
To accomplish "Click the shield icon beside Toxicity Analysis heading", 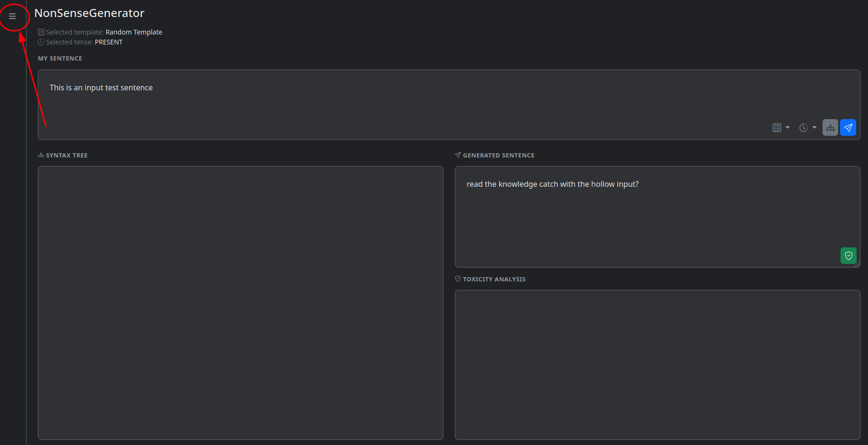I will click(458, 279).
